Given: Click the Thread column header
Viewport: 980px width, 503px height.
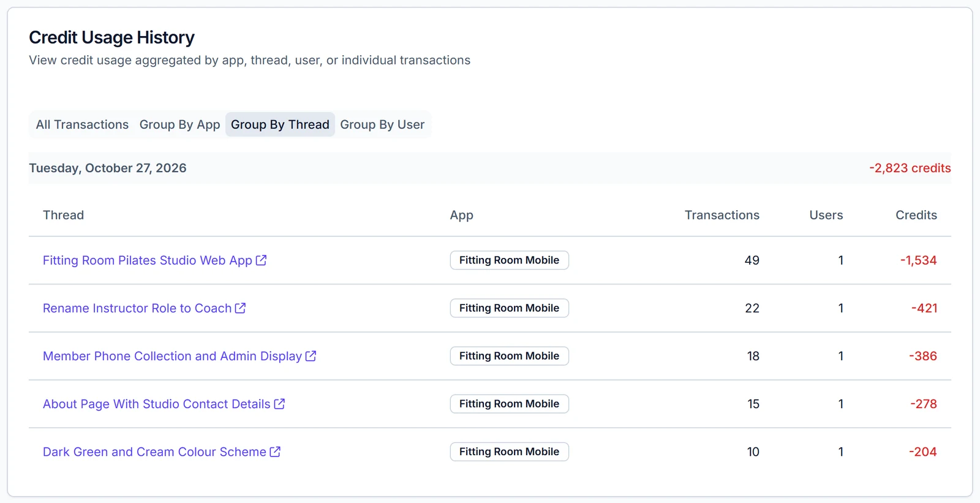Looking at the screenshot, I should (x=63, y=215).
